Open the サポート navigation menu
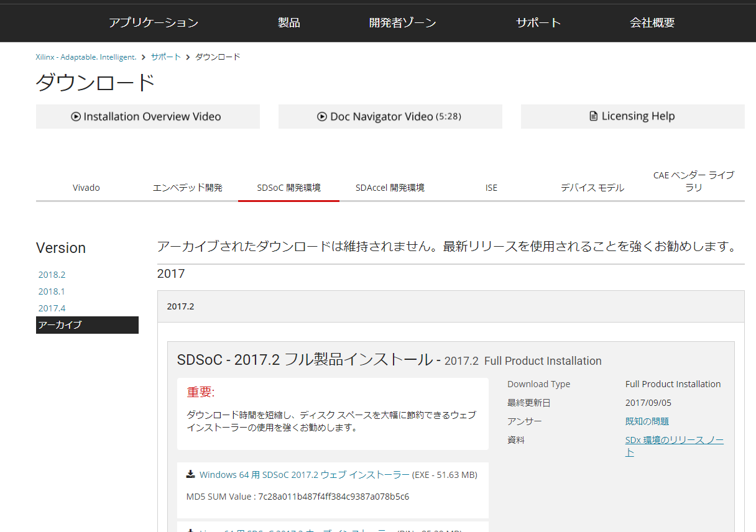 point(538,23)
